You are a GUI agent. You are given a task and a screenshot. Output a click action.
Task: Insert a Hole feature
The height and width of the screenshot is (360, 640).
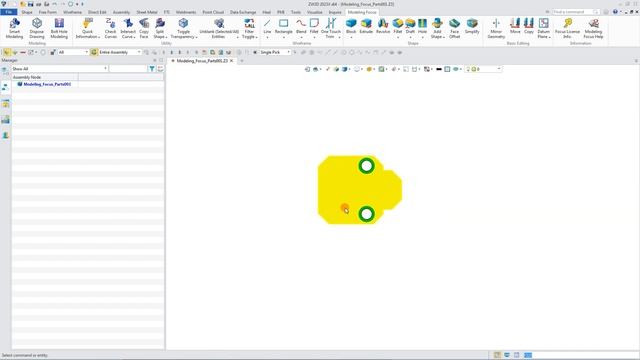(x=422, y=27)
